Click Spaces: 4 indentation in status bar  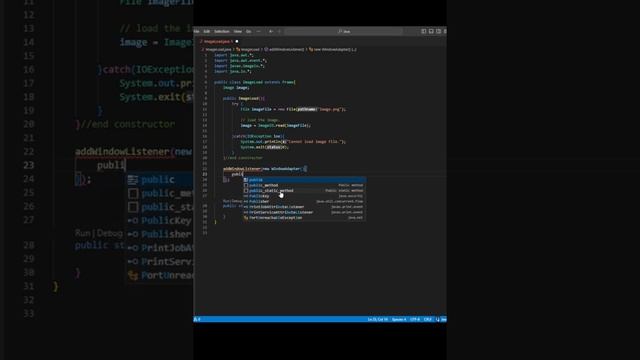[399, 319]
